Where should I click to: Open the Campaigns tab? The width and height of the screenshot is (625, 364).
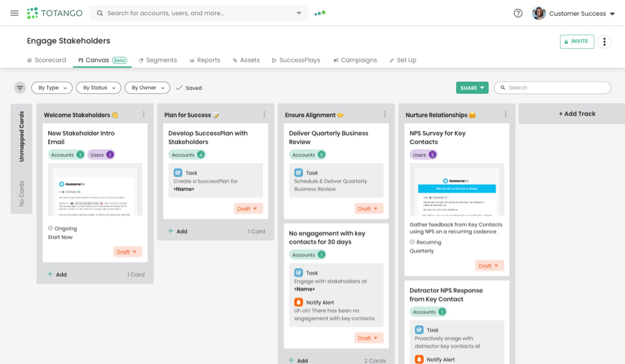tap(355, 60)
